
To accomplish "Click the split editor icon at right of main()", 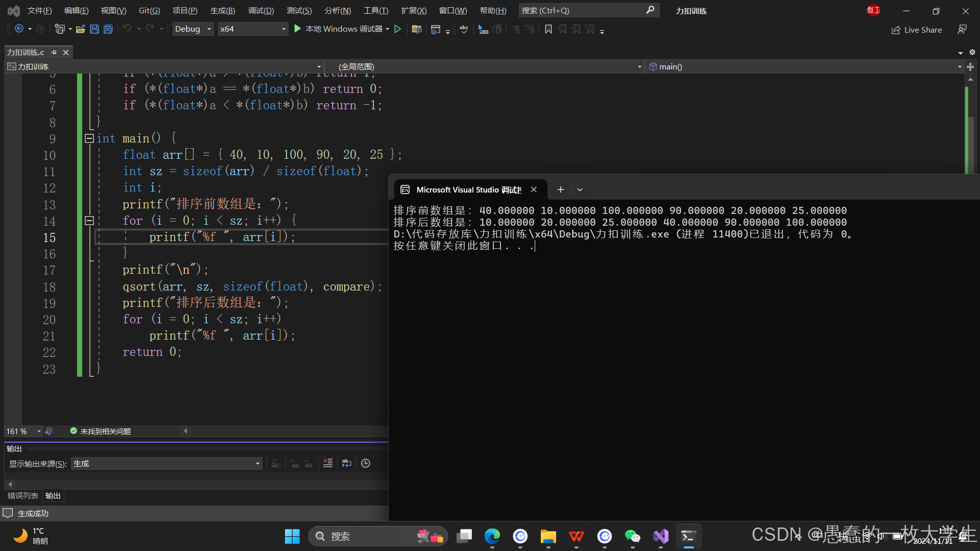I will click(x=971, y=66).
